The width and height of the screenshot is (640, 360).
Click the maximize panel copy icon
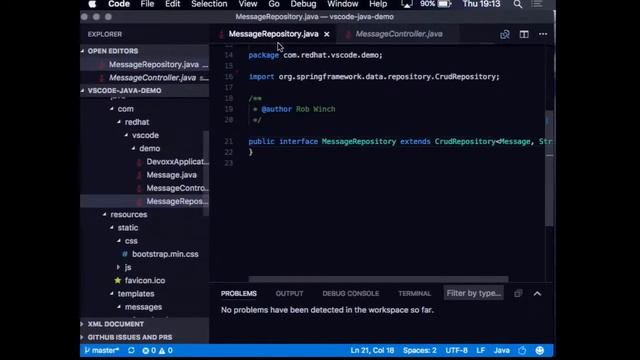tap(518, 293)
